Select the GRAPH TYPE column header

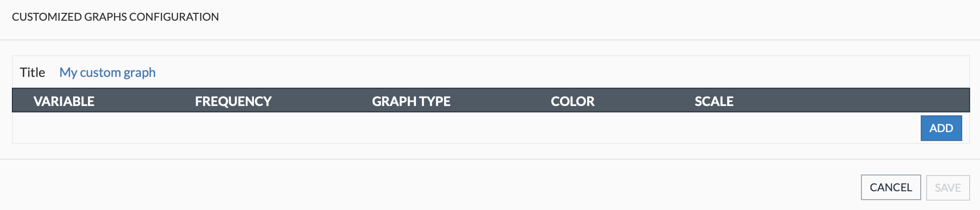point(411,101)
